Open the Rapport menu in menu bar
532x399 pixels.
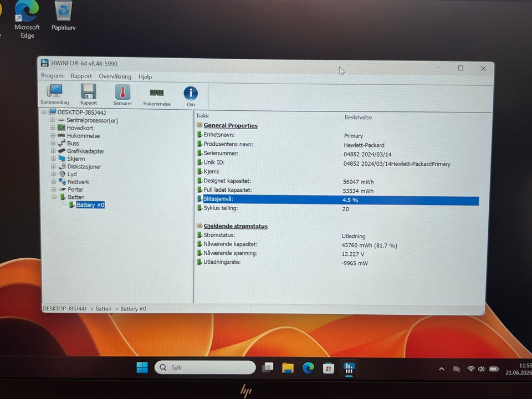pos(81,76)
